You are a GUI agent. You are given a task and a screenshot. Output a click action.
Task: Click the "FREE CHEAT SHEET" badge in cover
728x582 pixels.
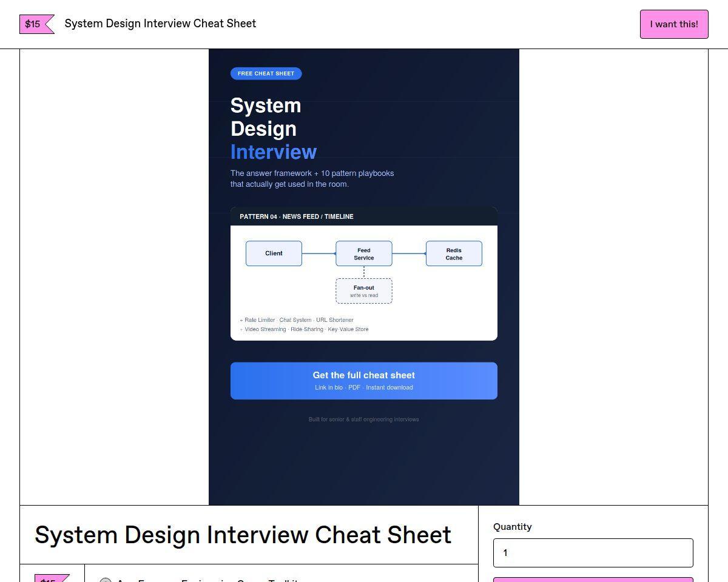tap(266, 73)
